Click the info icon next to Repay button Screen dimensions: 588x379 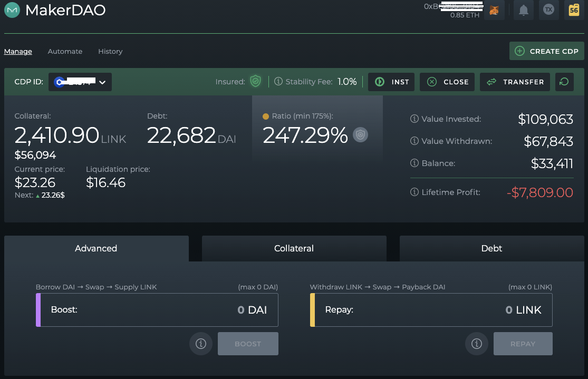click(477, 343)
